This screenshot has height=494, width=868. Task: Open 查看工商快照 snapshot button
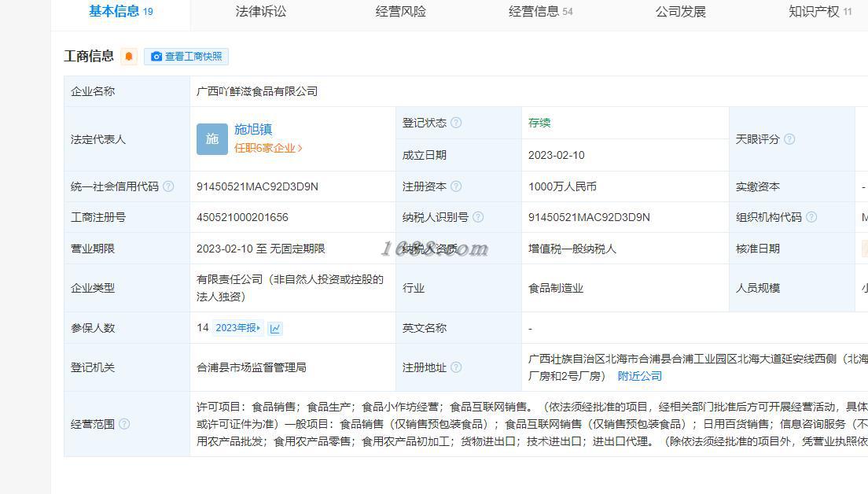pos(186,57)
